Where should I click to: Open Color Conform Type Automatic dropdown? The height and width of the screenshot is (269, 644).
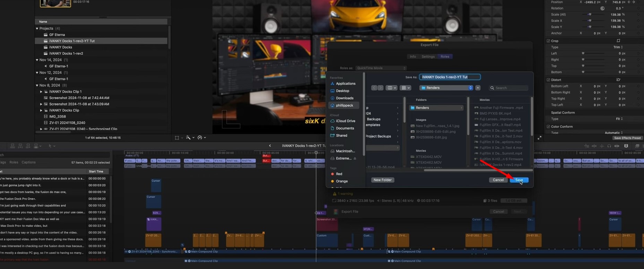(x=613, y=133)
